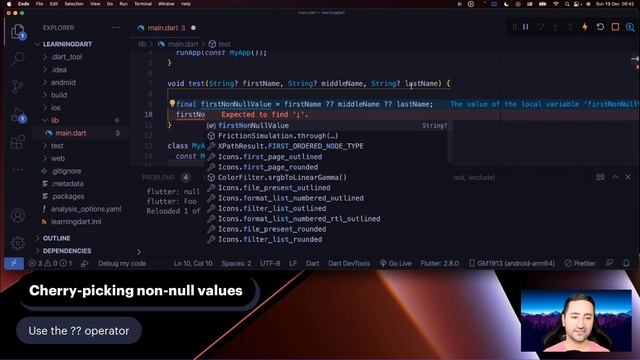Viewport: 640px width, 360px height.
Task: Open the Explorer view icon
Action: tap(18, 32)
